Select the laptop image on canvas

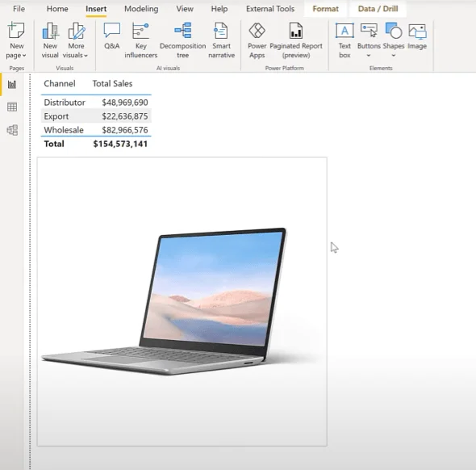(x=182, y=301)
